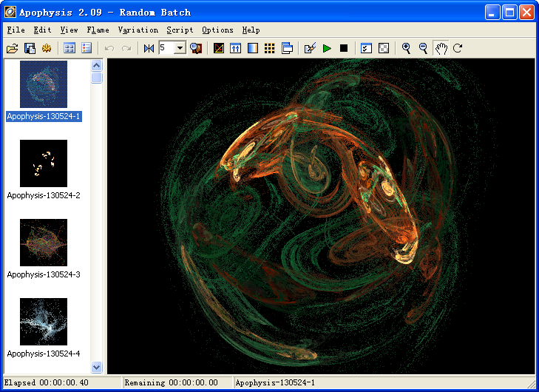Select the Zoom in magnifier tool
Screen dimensions: 539x392
406,48
